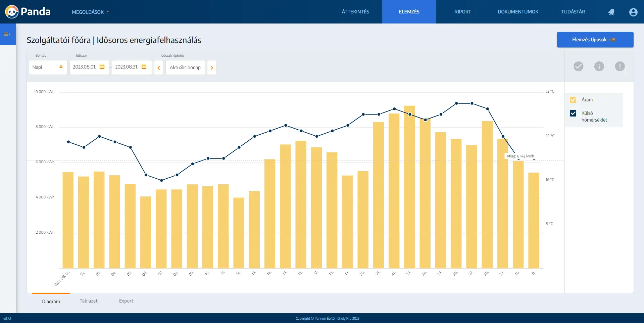Toggle the Külső hőmérséklet checkbox

click(x=573, y=113)
